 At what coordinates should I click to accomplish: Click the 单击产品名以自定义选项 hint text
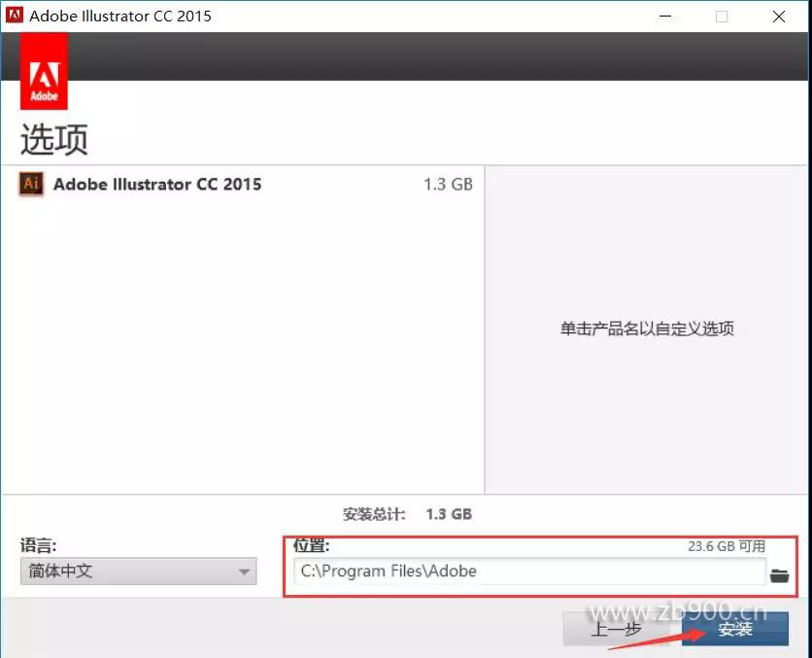point(647,329)
